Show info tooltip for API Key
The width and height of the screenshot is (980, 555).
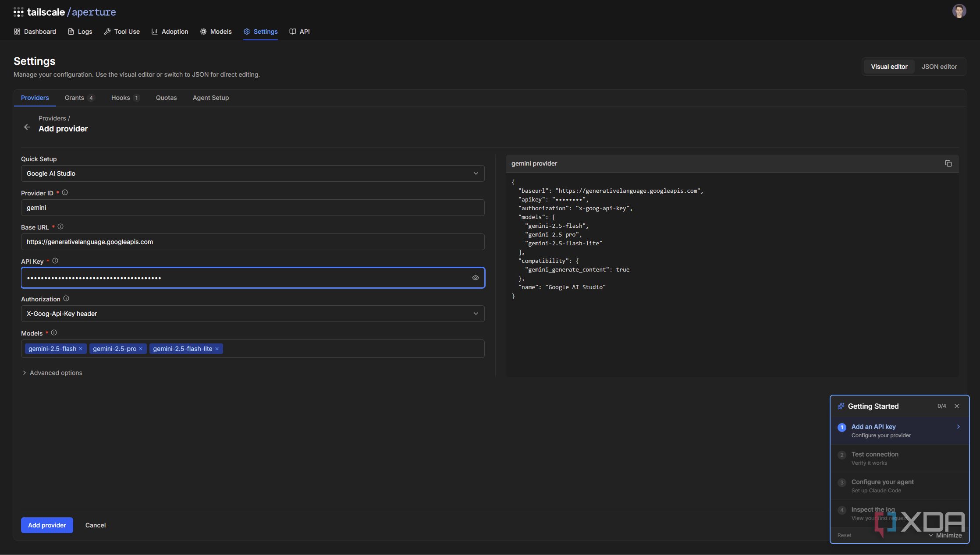[x=55, y=261]
